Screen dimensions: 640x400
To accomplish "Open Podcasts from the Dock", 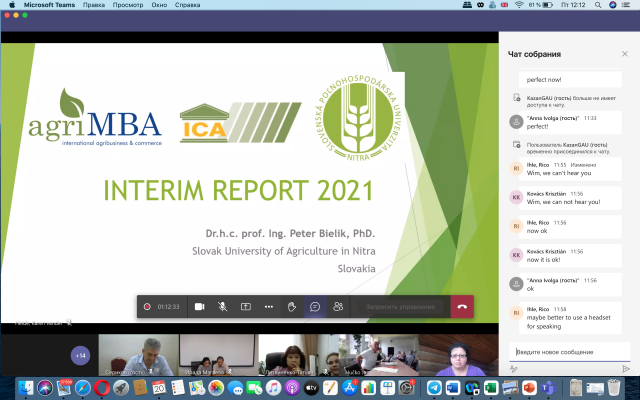I will [292, 388].
